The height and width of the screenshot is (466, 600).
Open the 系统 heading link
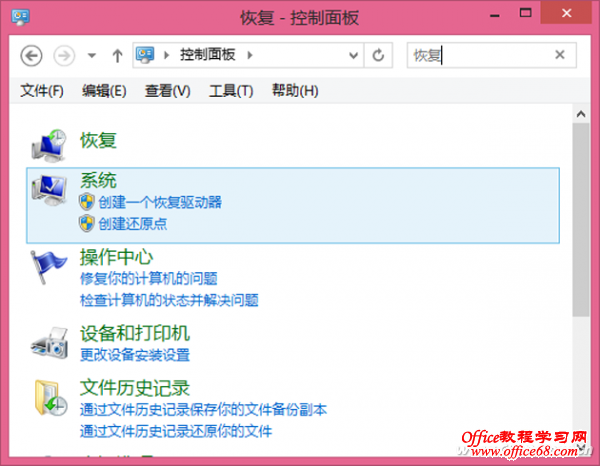click(x=98, y=180)
